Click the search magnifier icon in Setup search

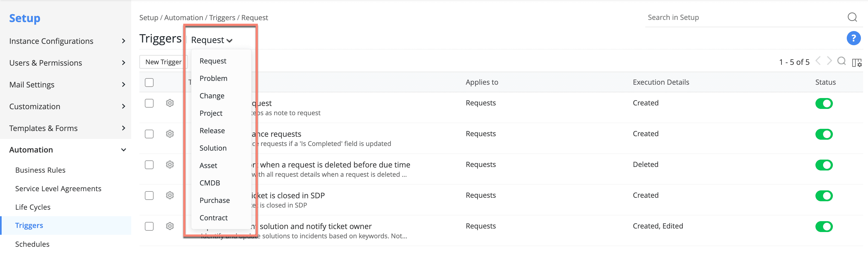point(852,17)
